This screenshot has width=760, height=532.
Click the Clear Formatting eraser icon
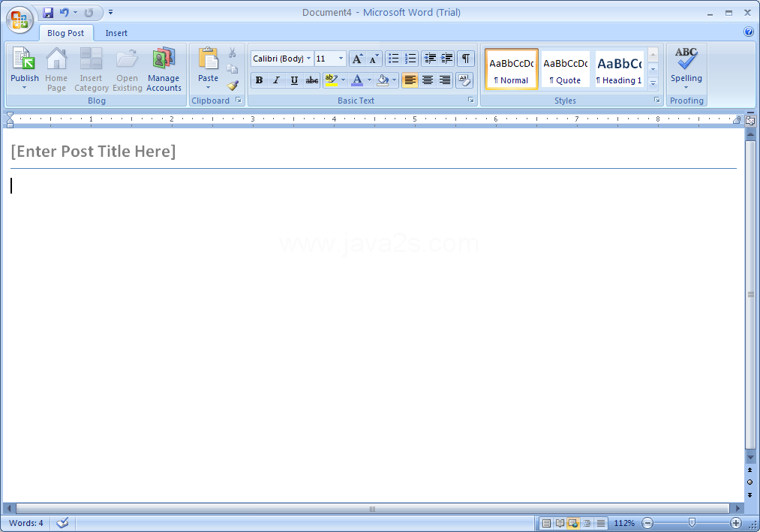tap(464, 80)
